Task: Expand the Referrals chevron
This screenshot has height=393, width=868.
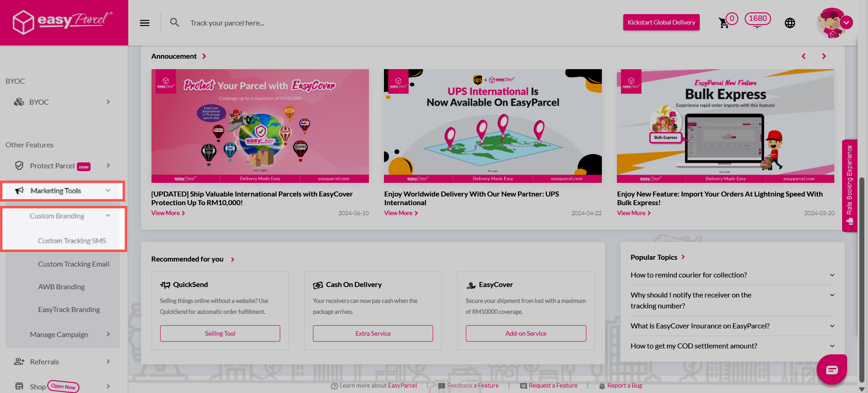Action: [x=108, y=361]
